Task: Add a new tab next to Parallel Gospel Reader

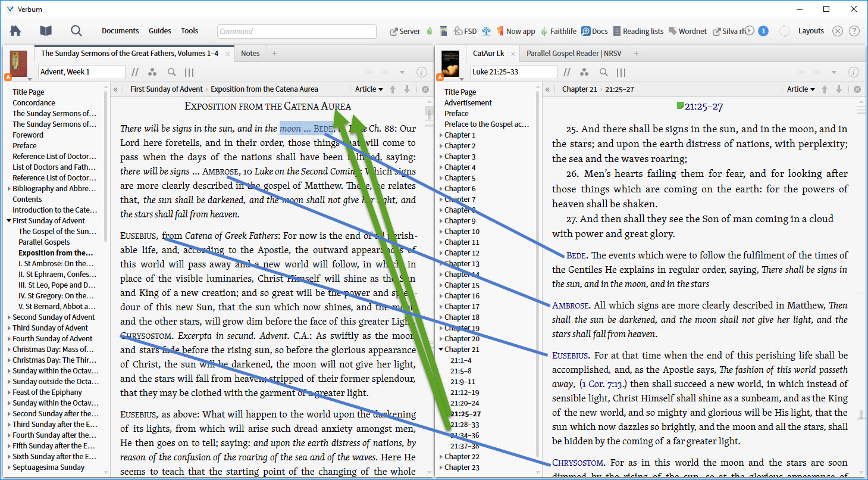Action: [x=636, y=54]
